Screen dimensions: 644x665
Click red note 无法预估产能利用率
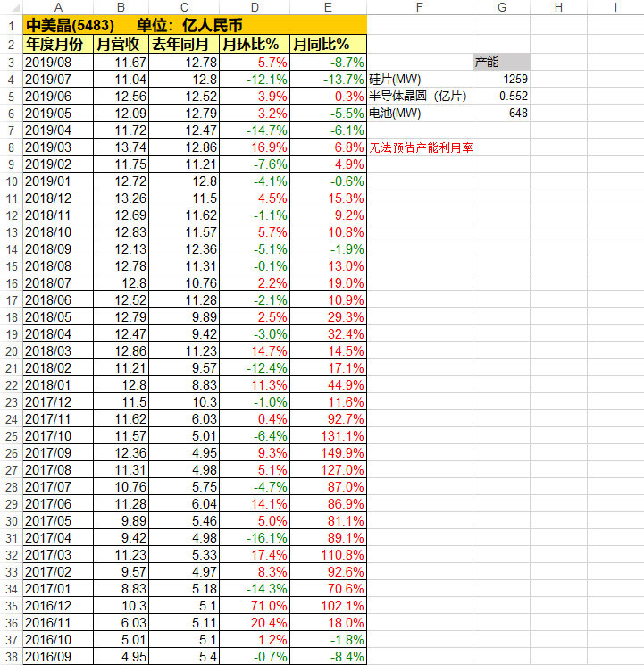(x=421, y=147)
